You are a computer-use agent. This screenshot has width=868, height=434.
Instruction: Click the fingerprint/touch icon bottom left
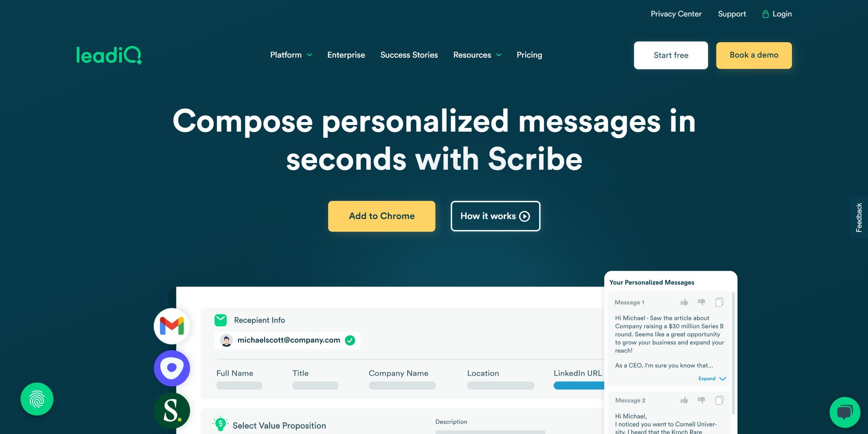[x=37, y=399]
